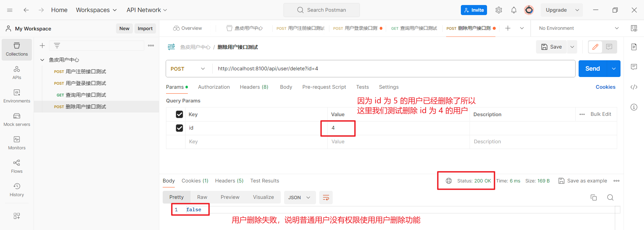Switch to the Authorization tab
The height and width of the screenshot is (230, 644).
(214, 87)
